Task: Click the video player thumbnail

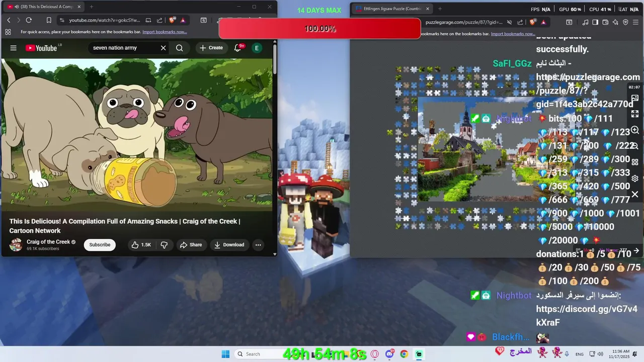Action: pyautogui.click(x=137, y=135)
